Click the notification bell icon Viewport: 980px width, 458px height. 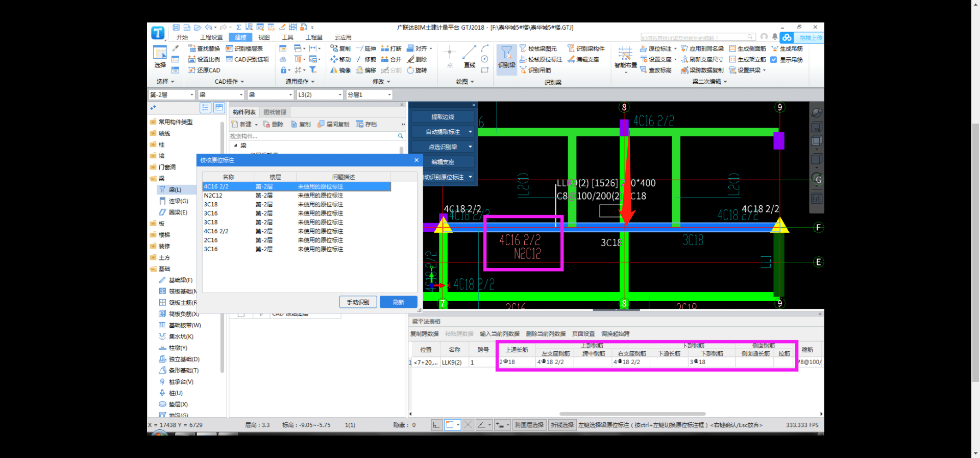click(775, 37)
